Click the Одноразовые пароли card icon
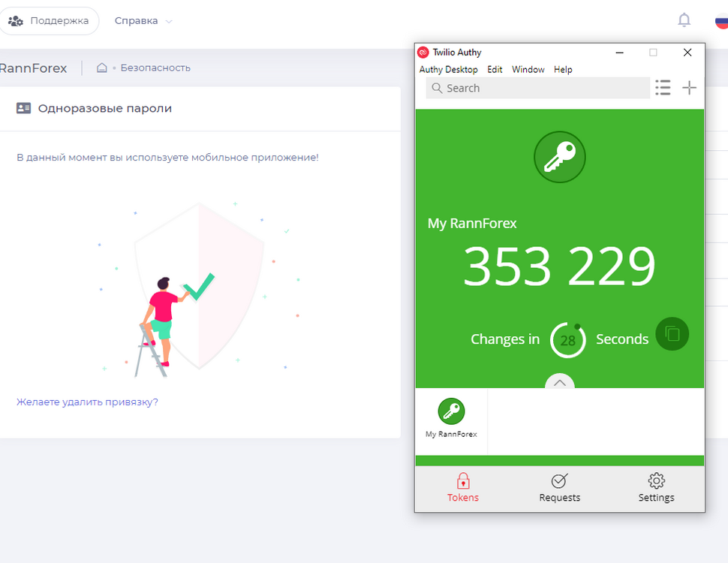This screenshot has width=728, height=563. [24, 108]
